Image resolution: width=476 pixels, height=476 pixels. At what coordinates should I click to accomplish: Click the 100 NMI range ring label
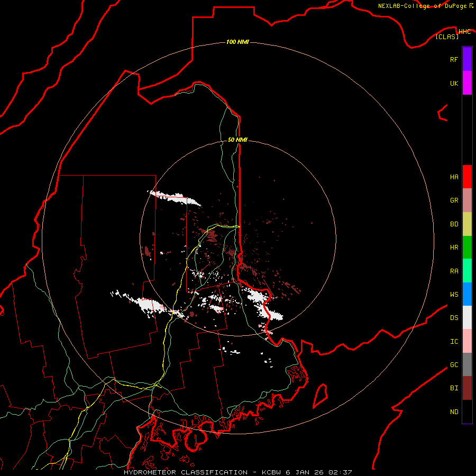(237, 42)
